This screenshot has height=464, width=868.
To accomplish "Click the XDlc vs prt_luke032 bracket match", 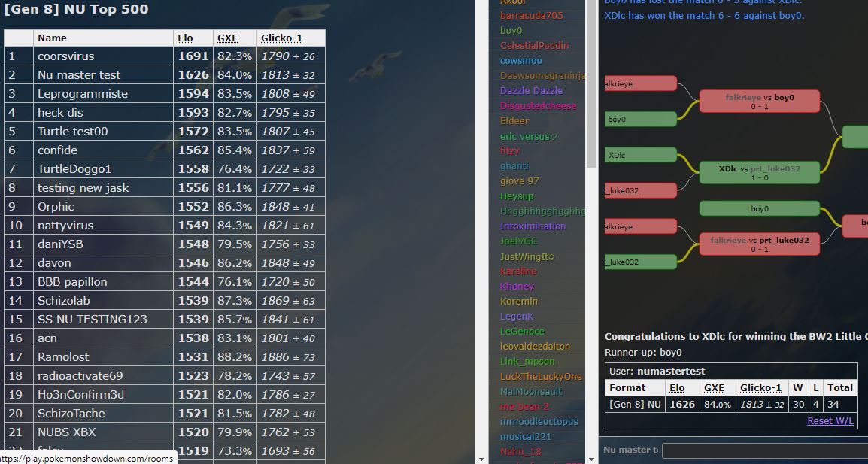I will tap(760, 173).
